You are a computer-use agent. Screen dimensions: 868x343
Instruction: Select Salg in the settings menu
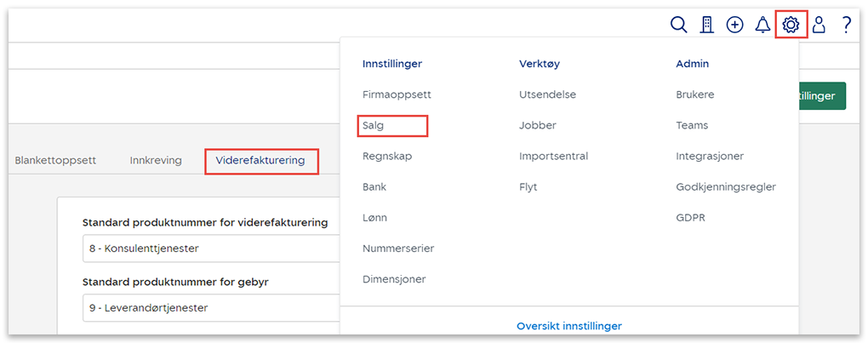[x=374, y=126]
